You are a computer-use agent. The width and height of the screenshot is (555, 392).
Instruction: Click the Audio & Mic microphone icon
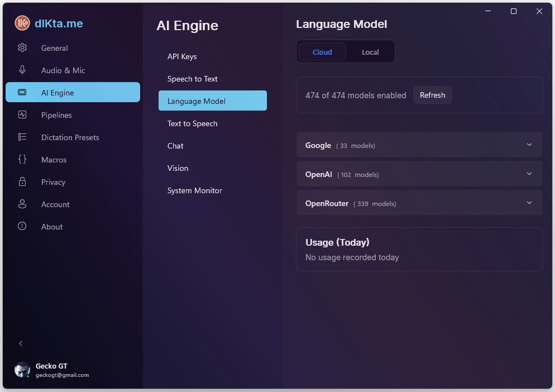click(22, 70)
